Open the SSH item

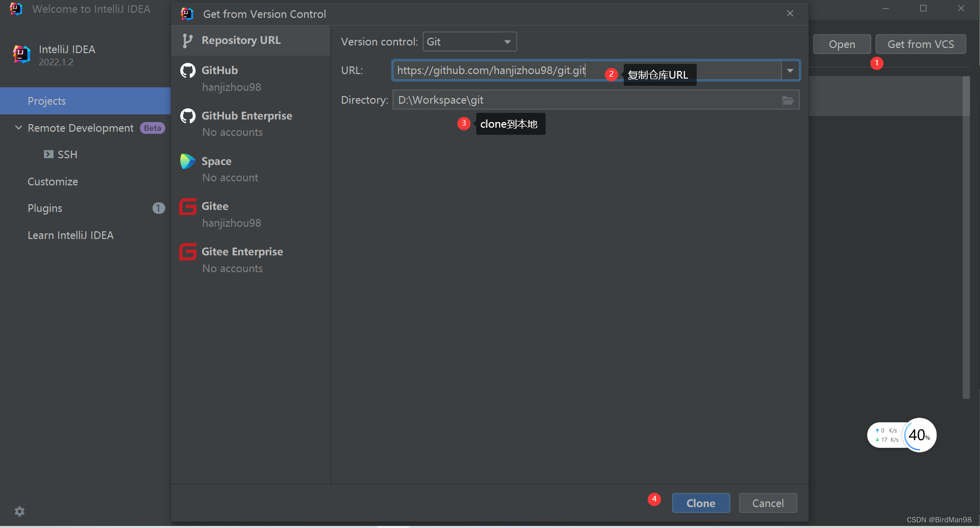[x=85, y=154]
